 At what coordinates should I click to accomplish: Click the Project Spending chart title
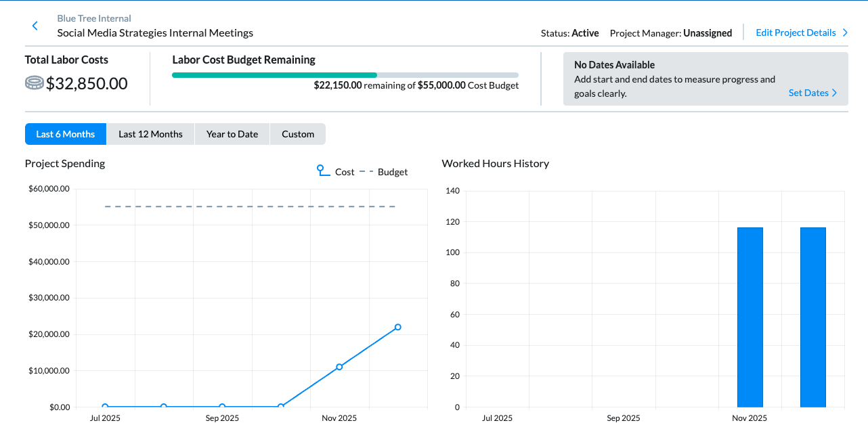tap(65, 163)
